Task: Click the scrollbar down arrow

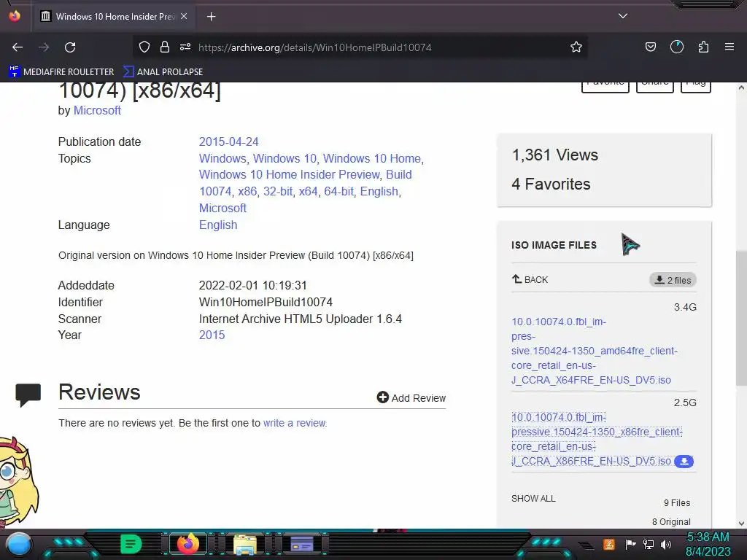Action: 741,524
